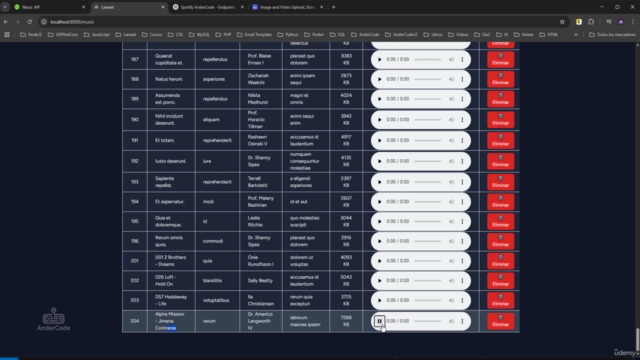Delete row 190 with Eliminar
The width and height of the screenshot is (640, 360).
coord(500,120)
